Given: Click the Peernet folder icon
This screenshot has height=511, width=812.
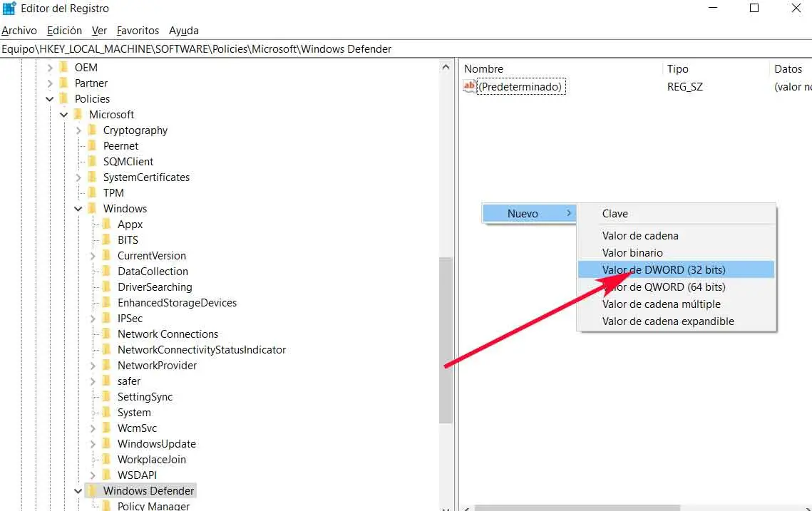Looking at the screenshot, I should pos(93,145).
